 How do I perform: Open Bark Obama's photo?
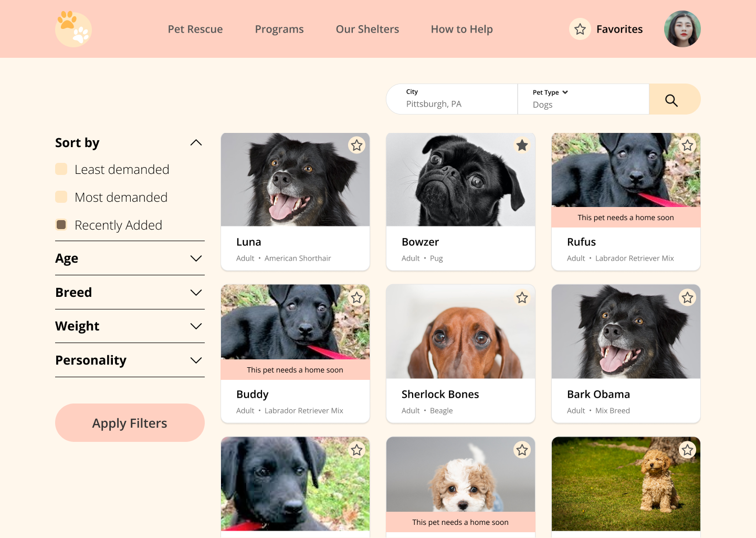626,332
